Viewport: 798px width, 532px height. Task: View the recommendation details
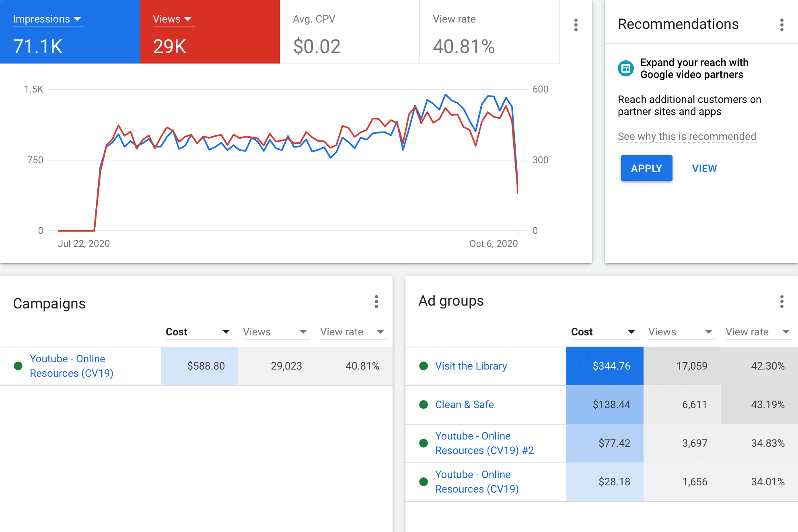pos(704,168)
